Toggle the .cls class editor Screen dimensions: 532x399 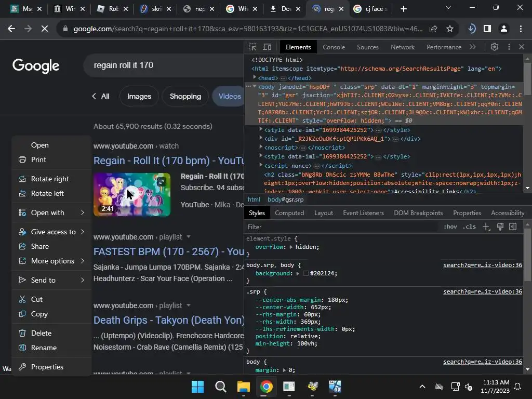coord(469,227)
